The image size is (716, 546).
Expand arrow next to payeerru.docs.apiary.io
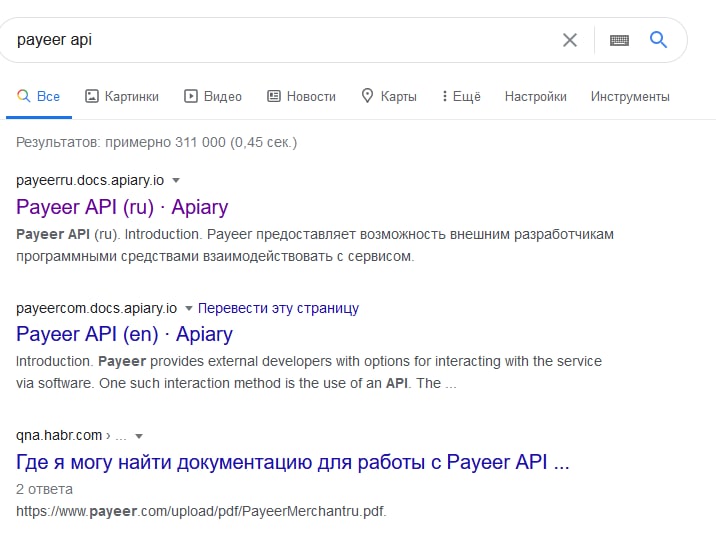point(176,180)
